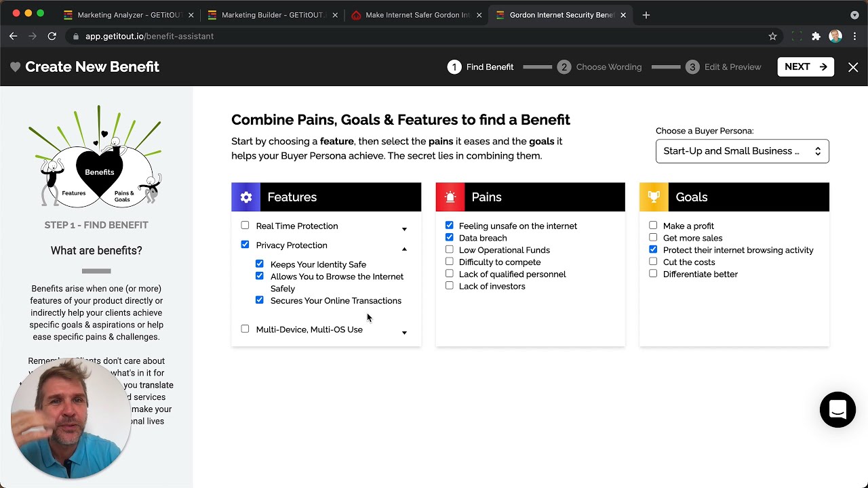The image size is (868, 488).
Task: Click the Pains alarm icon
Action: pos(450,197)
